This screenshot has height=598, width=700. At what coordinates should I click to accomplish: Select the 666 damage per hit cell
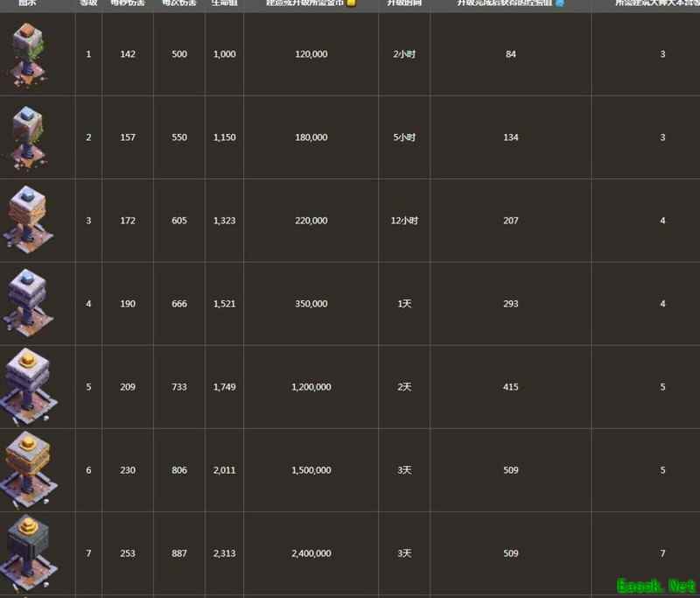[x=179, y=304]
